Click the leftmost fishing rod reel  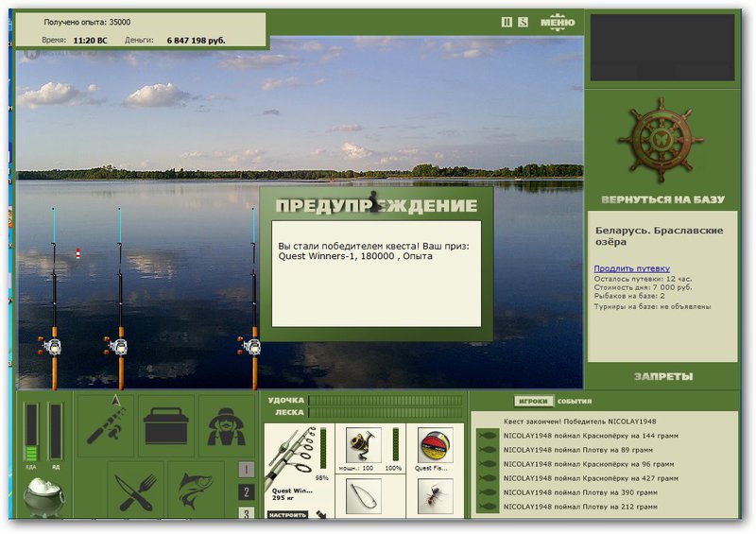(x=51, y=346)
